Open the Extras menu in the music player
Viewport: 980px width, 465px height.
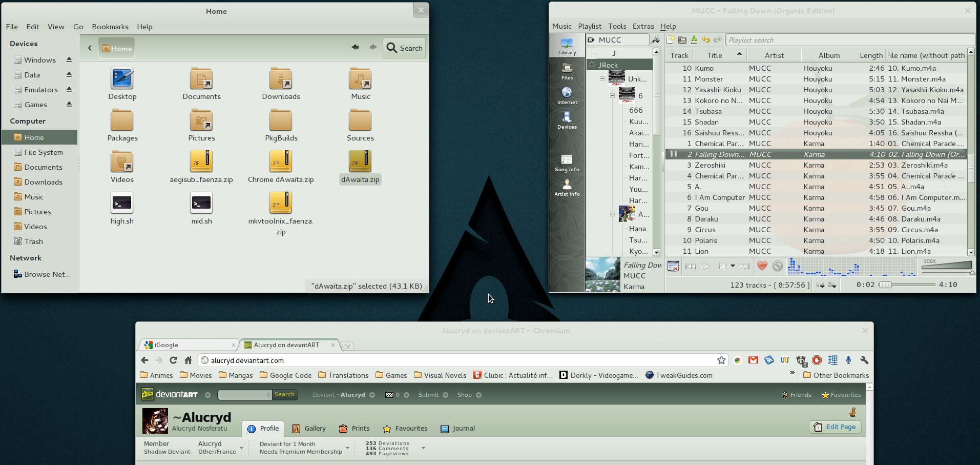(643, 26)
